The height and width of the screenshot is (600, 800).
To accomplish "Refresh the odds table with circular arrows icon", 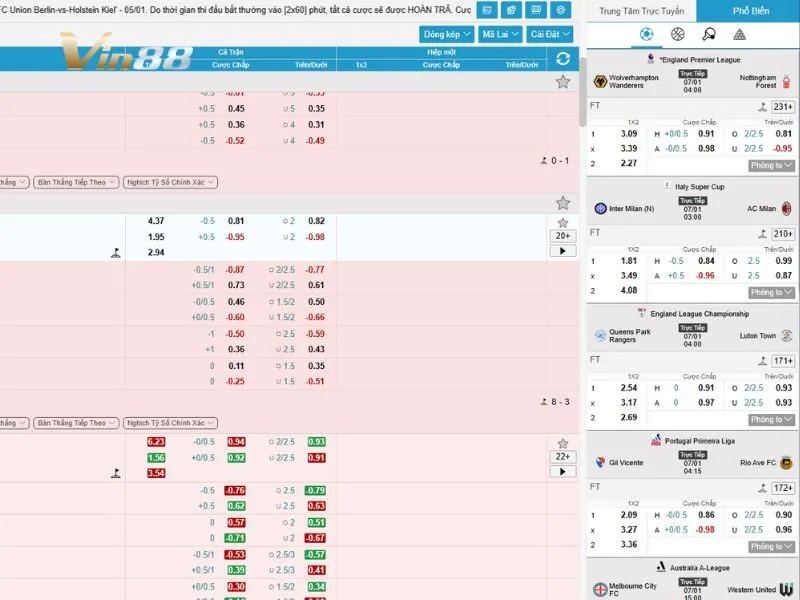I will (x=563, y=59).
